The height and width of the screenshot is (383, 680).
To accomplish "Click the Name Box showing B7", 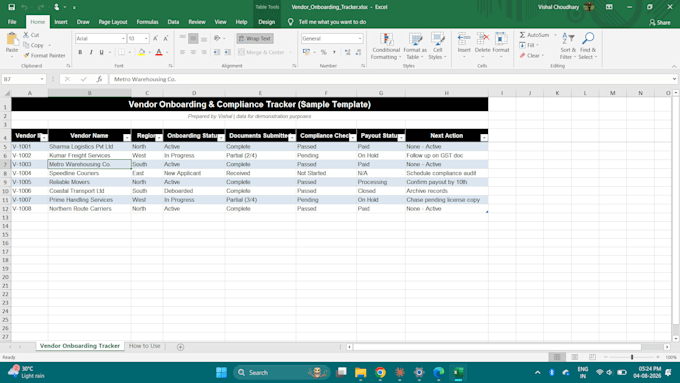I will [23, 79].
